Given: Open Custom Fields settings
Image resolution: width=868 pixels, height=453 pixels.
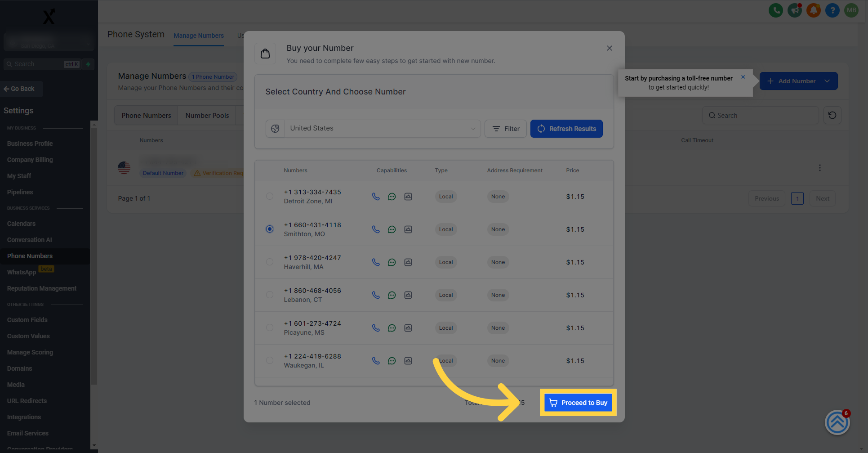Looking at the screenshot, I should click(27, 320).
